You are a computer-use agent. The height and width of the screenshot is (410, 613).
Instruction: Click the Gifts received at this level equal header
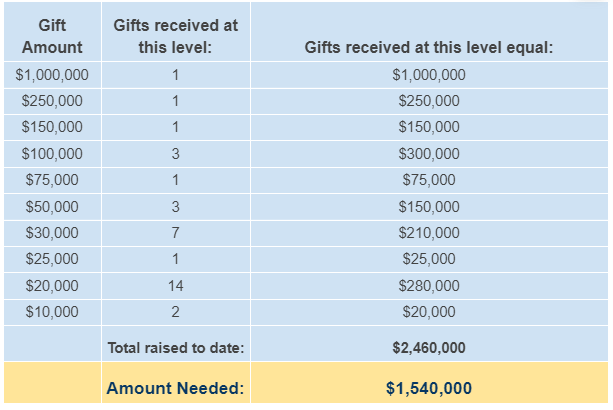[x=429, y=47]
